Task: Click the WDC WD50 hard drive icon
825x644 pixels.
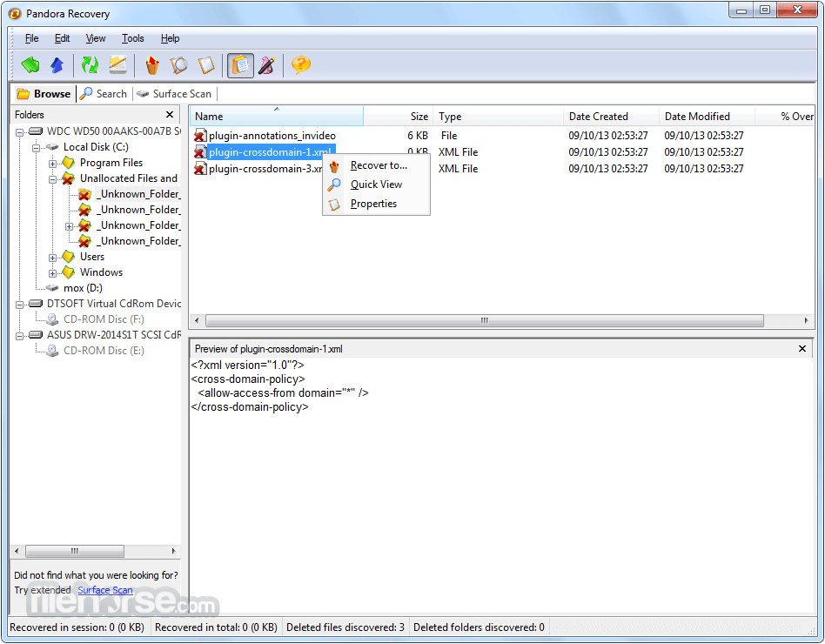Action: coord(36,131)
